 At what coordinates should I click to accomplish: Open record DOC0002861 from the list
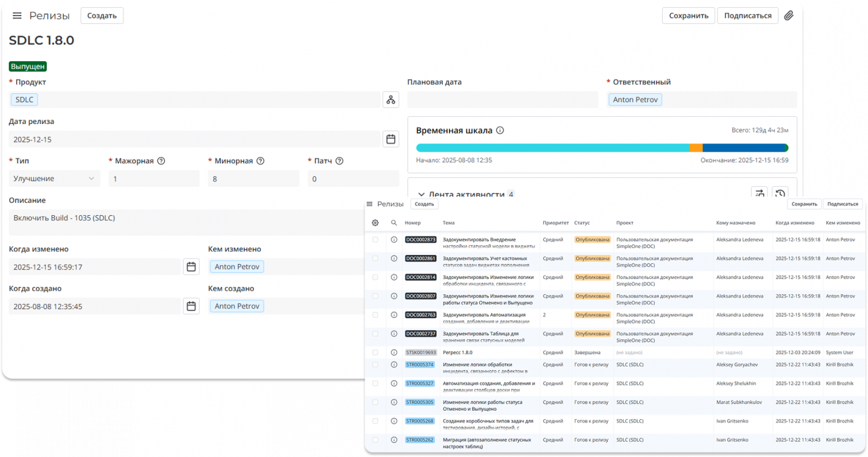pos(420,259)
